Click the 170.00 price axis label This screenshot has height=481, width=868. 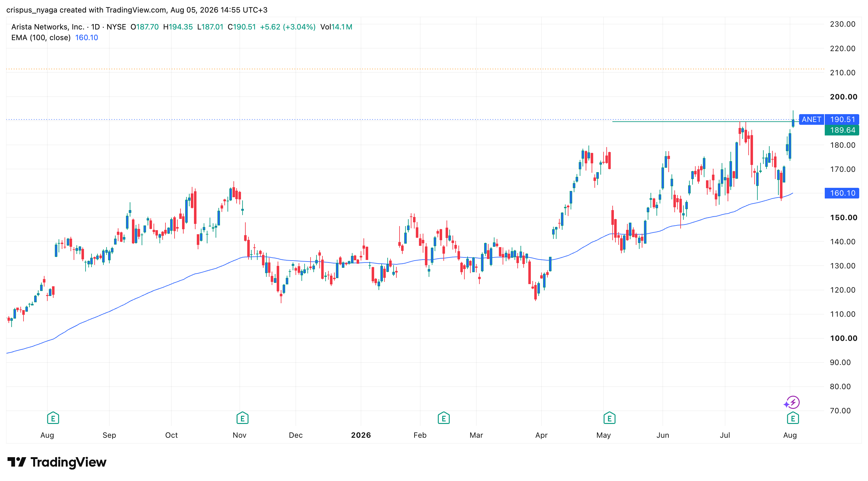(x=842, y=169)
